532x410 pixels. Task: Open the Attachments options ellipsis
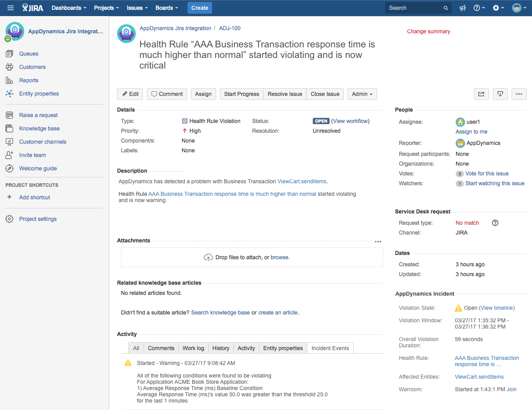(378, 241)
